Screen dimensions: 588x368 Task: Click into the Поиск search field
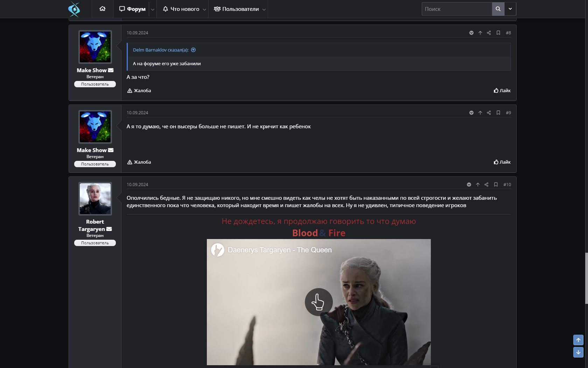tap(456, 9)
